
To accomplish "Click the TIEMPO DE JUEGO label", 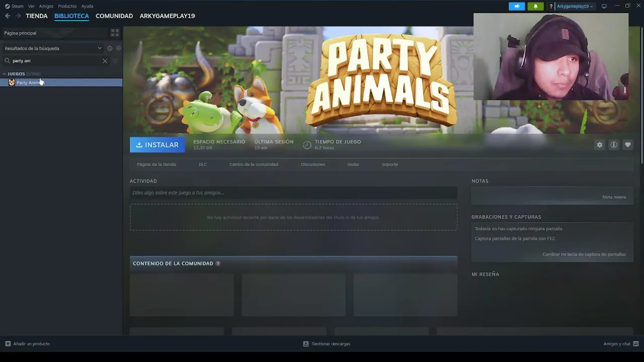I will [338, 142].
